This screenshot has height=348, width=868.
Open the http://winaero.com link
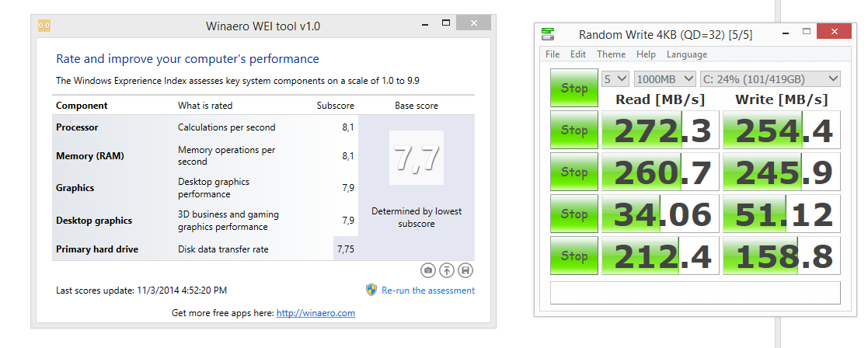315,313
